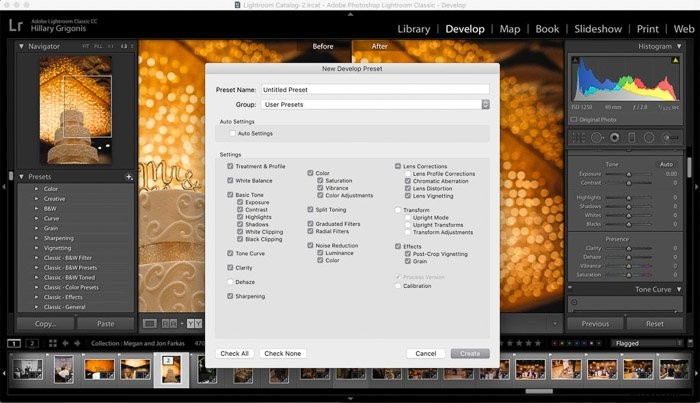700x403 pixels.
Task: Open the Map module
Action: click(x=510, y=29)
